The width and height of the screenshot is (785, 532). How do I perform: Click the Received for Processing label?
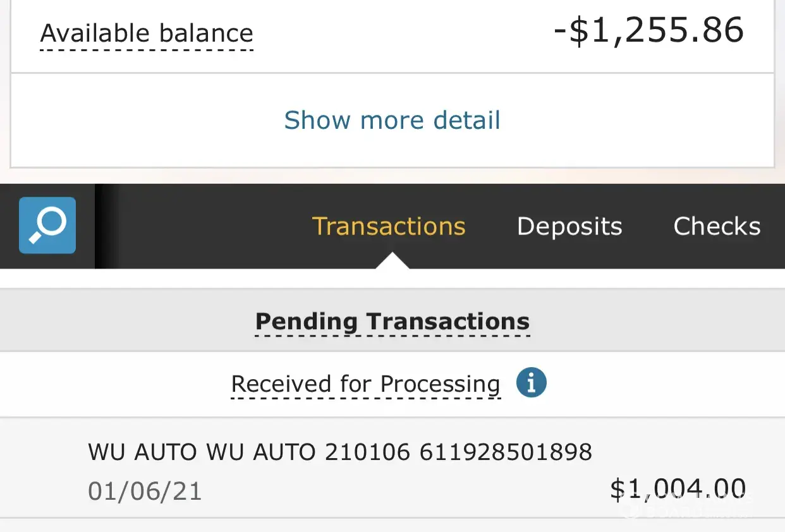point(365,384)
